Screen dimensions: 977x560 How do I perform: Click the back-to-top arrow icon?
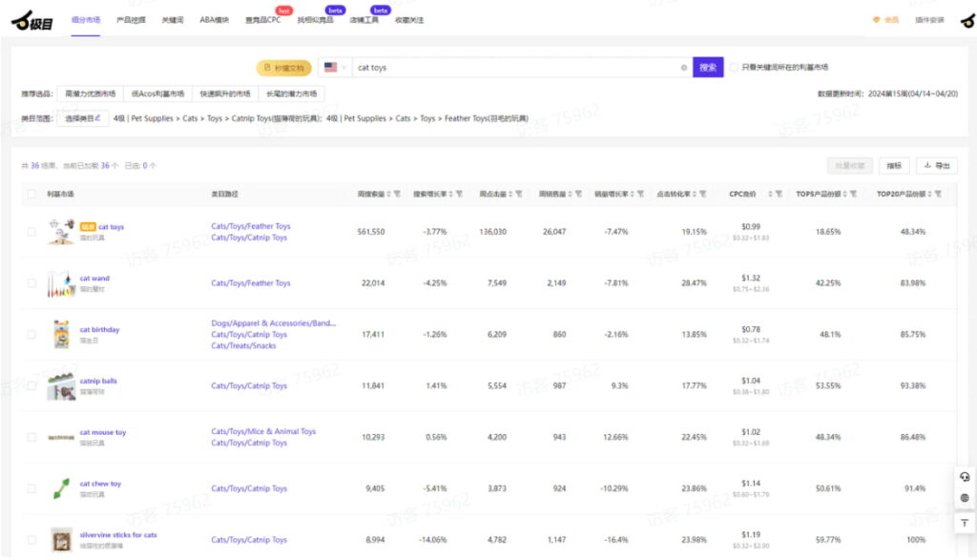point(965,523)
